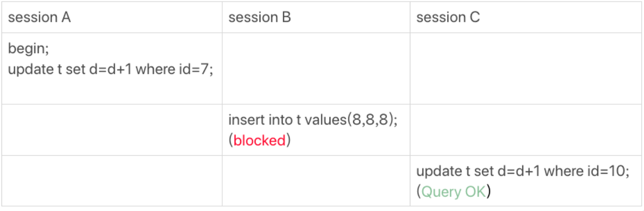Select the update statement where id=10
Screen dimensions: 644x211
click(x=522, y=171)
